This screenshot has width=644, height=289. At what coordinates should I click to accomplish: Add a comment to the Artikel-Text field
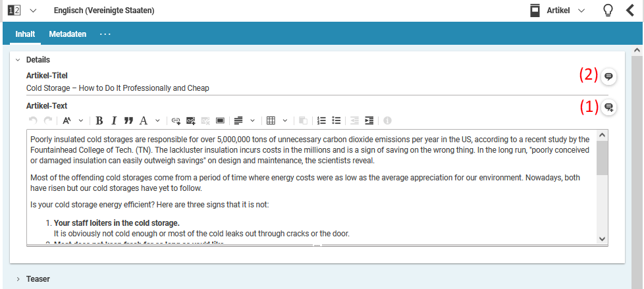click(x=609, y=107)
